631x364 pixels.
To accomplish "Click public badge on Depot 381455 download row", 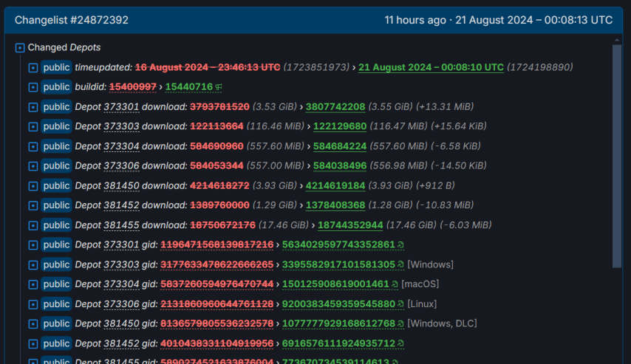I will [x=56, y=225].
